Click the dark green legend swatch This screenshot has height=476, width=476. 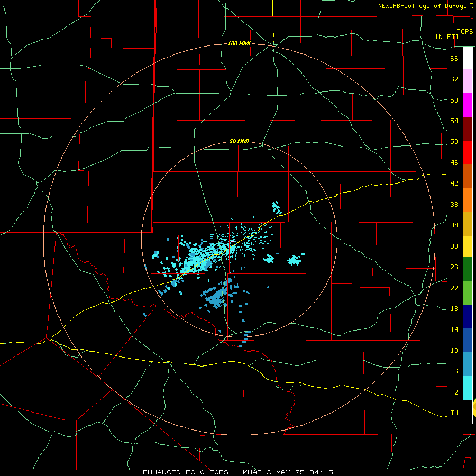coord(467,269)
